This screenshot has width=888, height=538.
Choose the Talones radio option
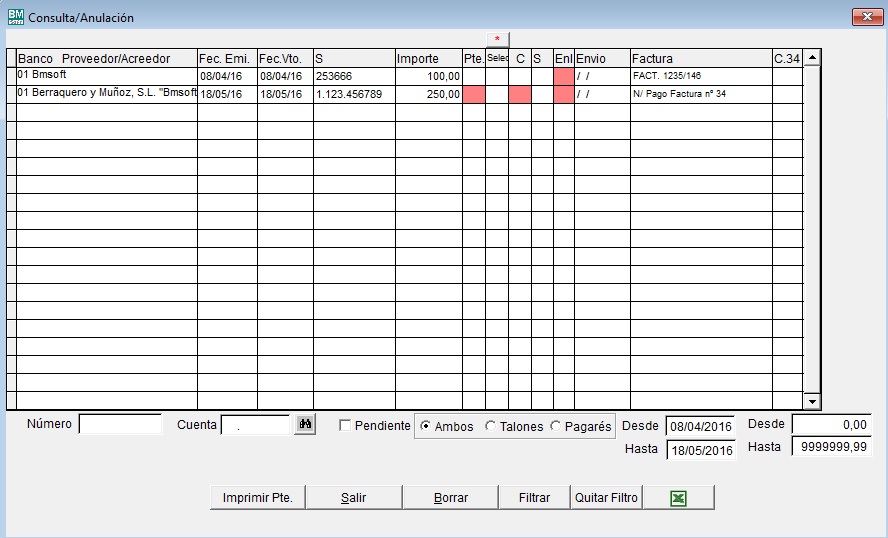[x=490, y=426]
